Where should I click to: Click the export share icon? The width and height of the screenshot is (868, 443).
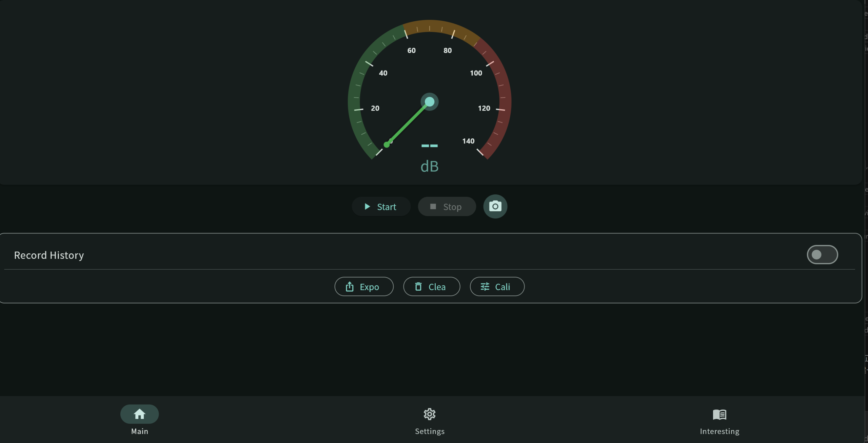pyautogui.click(x=350, y=287)
